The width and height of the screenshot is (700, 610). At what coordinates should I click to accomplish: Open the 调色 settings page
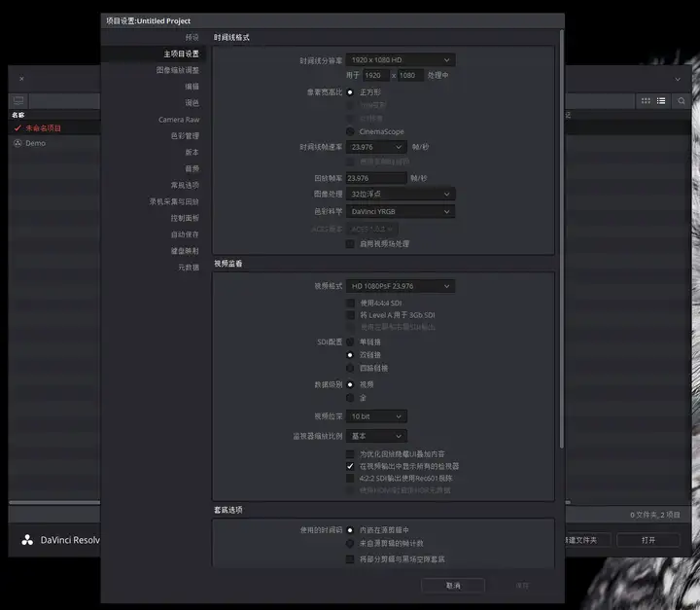pyautogui.click(x=192, y=103)
